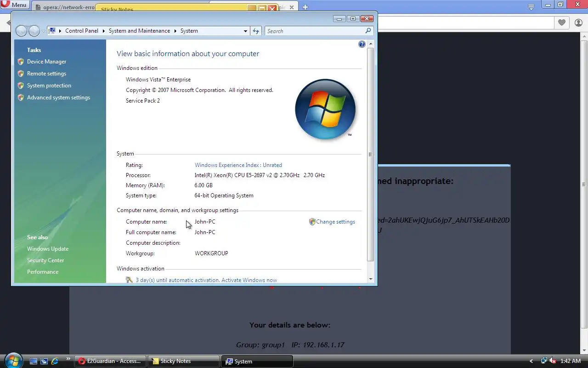The width and height of the screenshot is (588, 368).
Task: Expand the arrow before Control Panel breadcrumb
Action: [x=60, y=31]
